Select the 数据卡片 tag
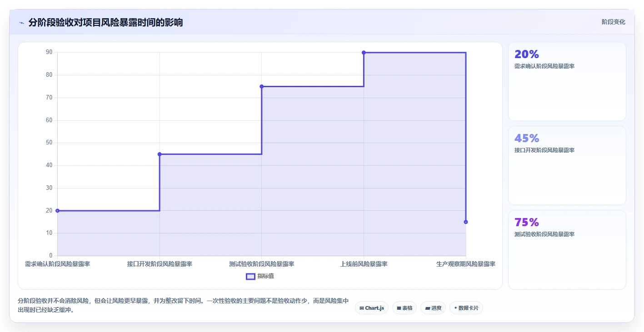The height and width of the screenshot is (332, 644). [466, 308]
